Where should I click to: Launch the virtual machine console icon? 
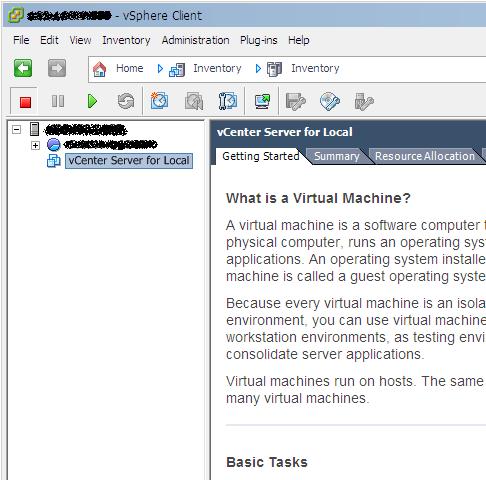point(262,101)
